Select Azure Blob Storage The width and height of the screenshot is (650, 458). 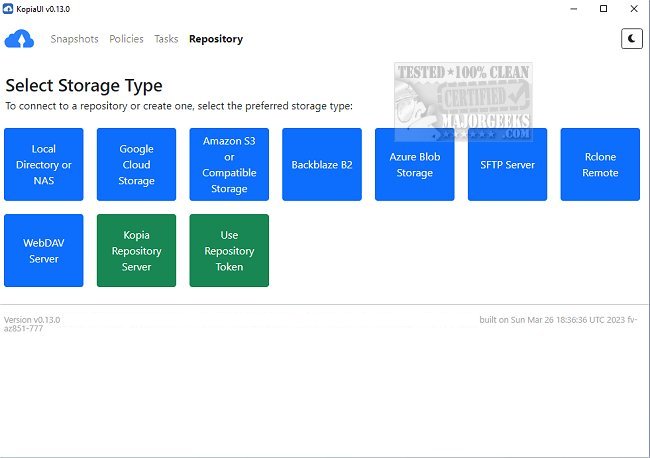(x=414, y=164)
